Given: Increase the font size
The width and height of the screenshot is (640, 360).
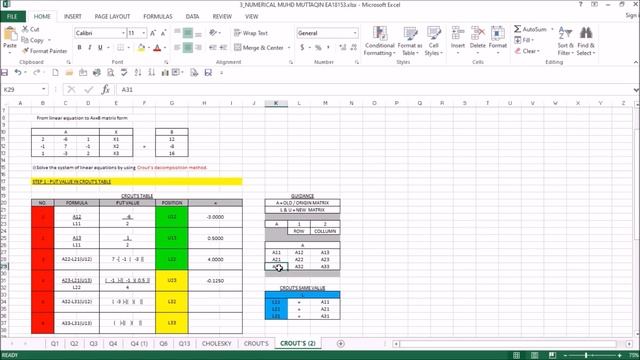Looking at the screenshot, I should (153, 33).
